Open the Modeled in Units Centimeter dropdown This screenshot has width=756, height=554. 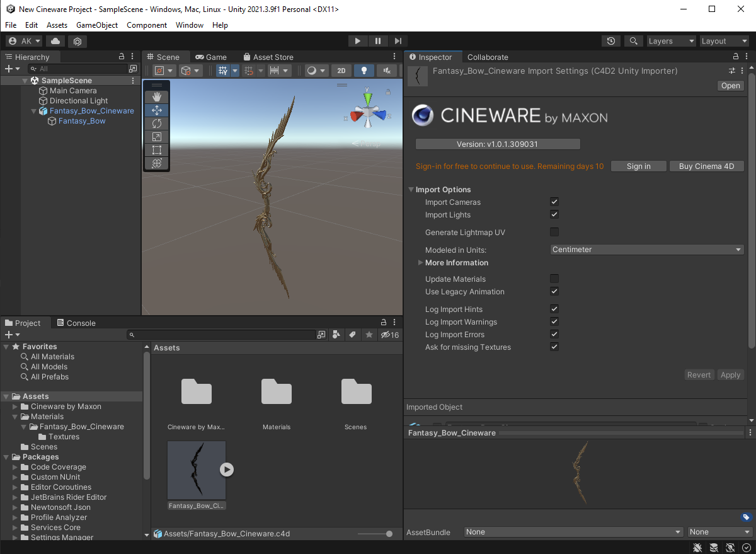pyautogui.click(x=647, y=250)
